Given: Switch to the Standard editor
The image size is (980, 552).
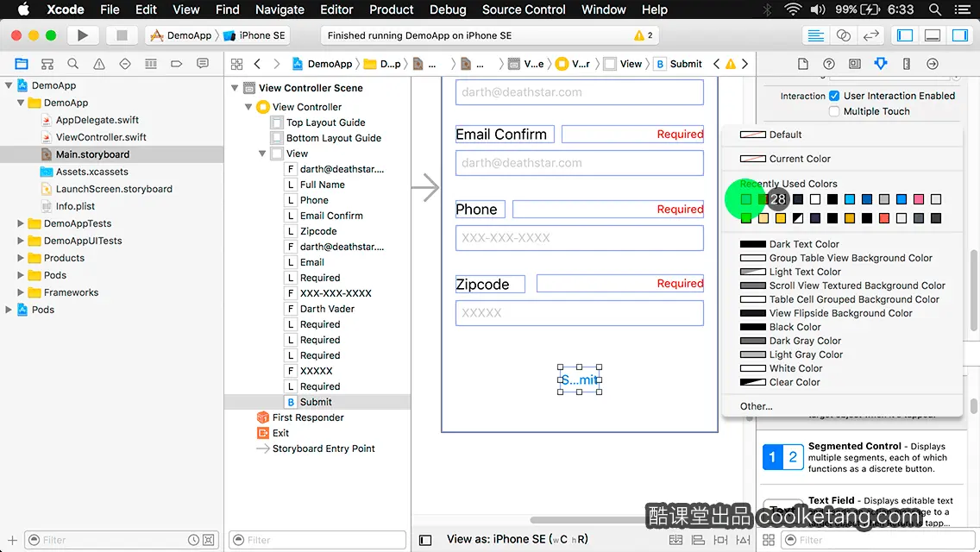Looking at the screenshot, I should coord(815,35).
